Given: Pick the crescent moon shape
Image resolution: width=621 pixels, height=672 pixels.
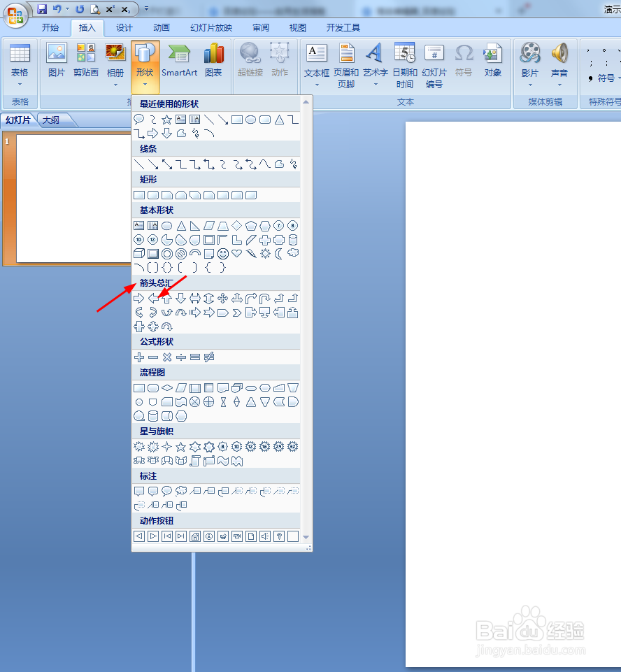Looking at the screenshot, I should [x=279, y=254].
